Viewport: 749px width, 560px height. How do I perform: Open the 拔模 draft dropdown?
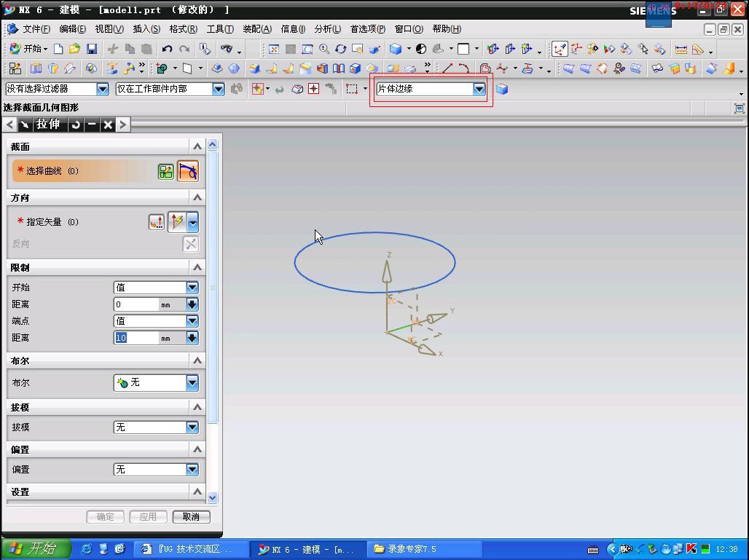(x=192, y=427)
